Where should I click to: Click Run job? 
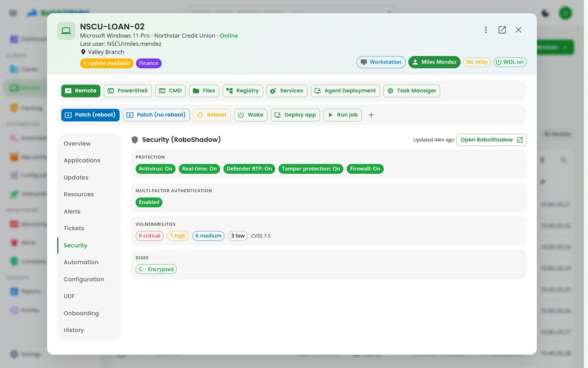click(343, 115)
